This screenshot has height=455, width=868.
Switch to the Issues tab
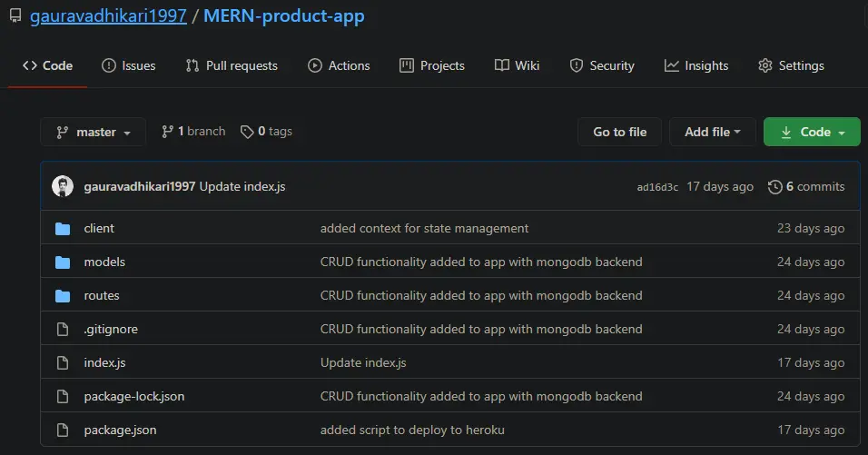(128, 65)
